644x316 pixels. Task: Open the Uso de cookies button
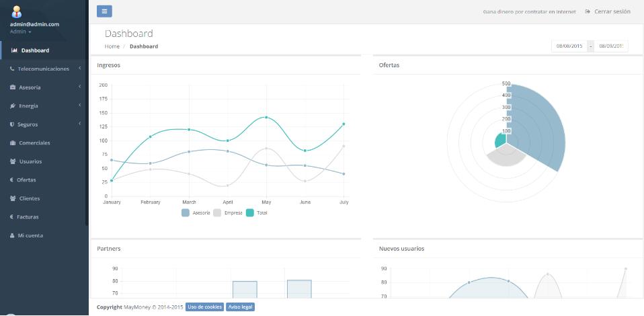[204, 307]
